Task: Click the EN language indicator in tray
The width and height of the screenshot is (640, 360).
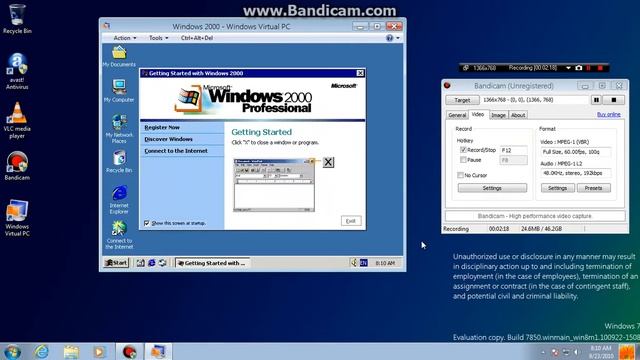Action: click(x=363, y=263)
